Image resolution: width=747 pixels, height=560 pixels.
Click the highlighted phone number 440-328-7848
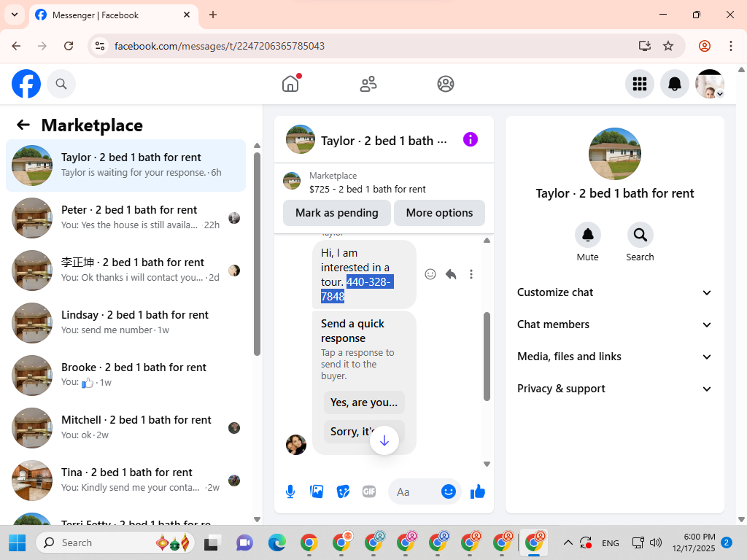pyautogui.click(x=356, y=289)
